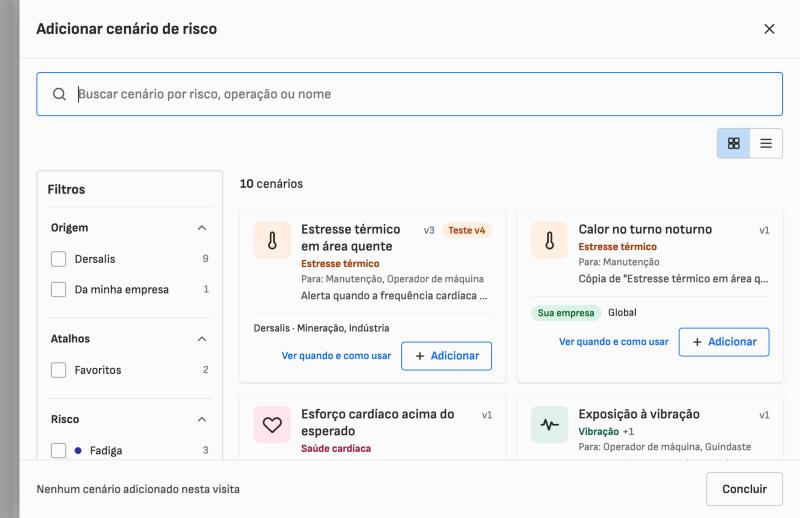The height and width of the screenshot is (518, 800).
Task: Select the Exposição à vibração title
Action: coord(639,414)
